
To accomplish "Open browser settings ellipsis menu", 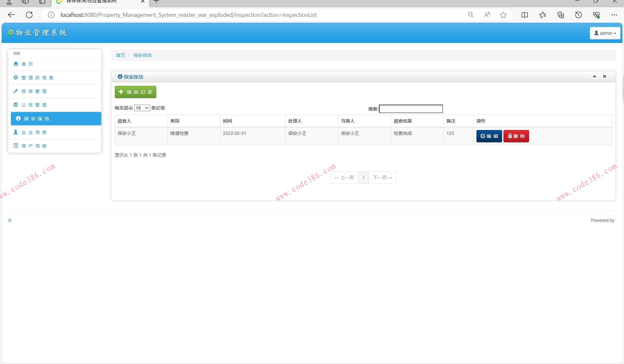I will pyautogui.click(x=614, y=15).
